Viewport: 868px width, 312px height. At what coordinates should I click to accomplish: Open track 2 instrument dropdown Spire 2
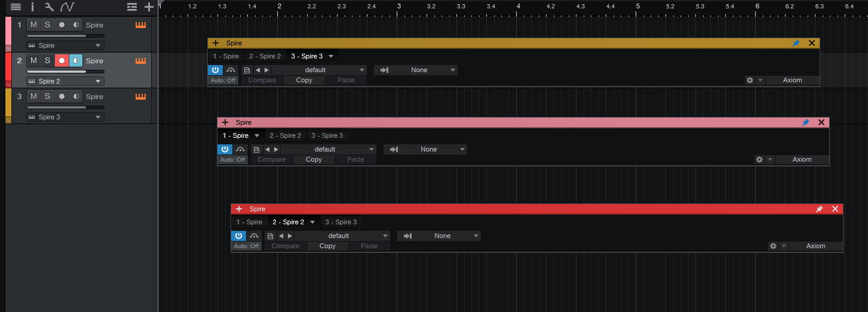[x=65, y=81]
